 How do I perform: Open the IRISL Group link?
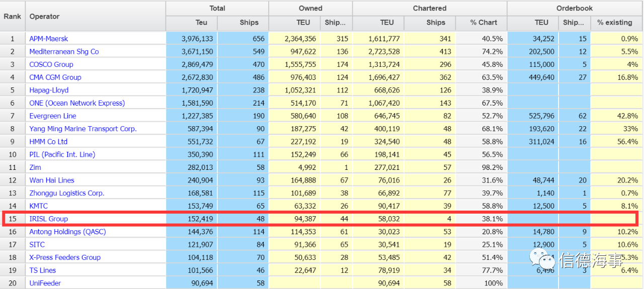[x=48, y=219]
